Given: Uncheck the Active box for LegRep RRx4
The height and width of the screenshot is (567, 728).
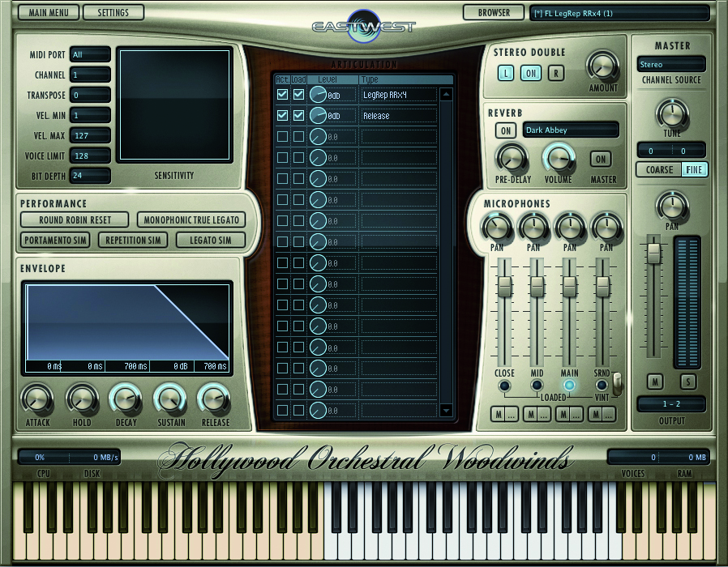Looking at the screenshot, I should pyautogui.click(x=282, y=95).
